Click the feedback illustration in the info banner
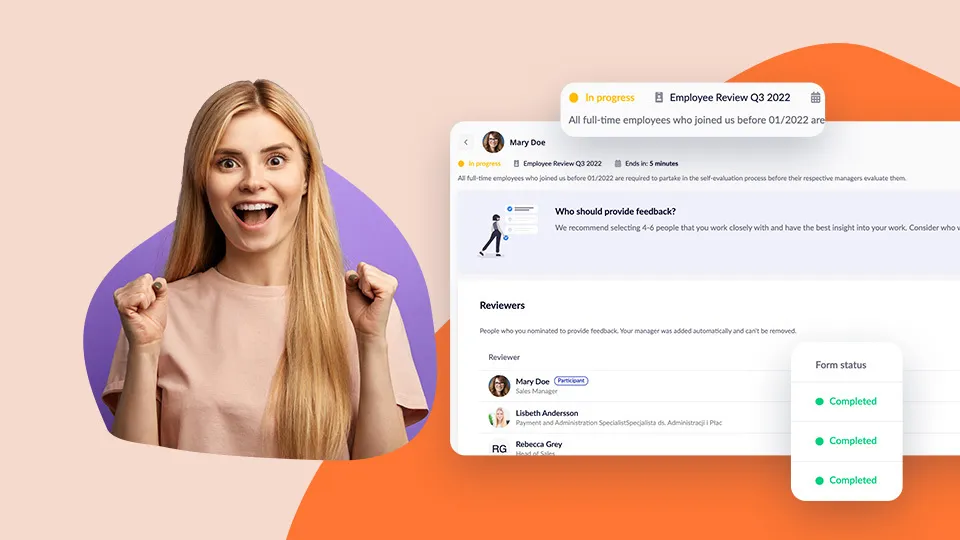960x540 pixels. pyautogui.click(x=509, y=229)
